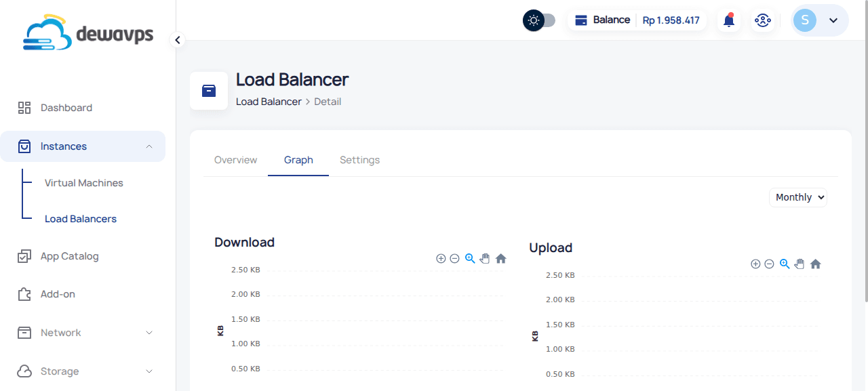Toggle the dark/light theme switch
Viewport: 868px width, 391px height.
(539, 20)
